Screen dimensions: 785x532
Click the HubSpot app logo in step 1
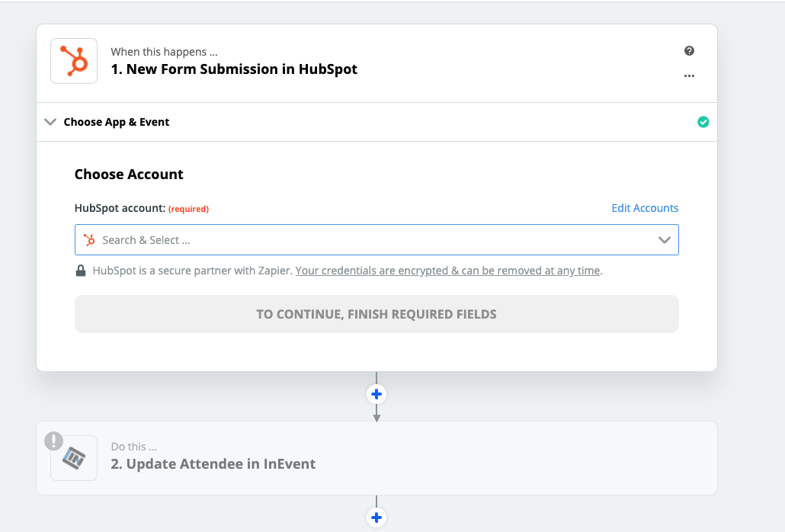(74, 61)
